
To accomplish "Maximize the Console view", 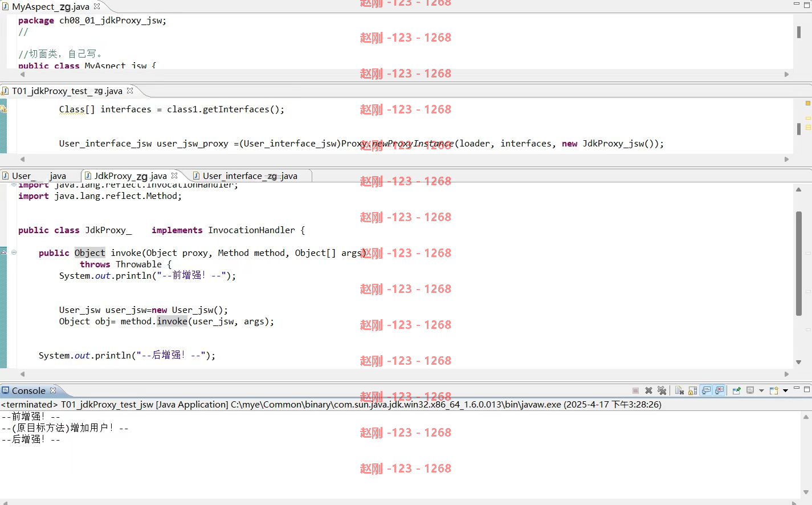I will tap(806, 389).
